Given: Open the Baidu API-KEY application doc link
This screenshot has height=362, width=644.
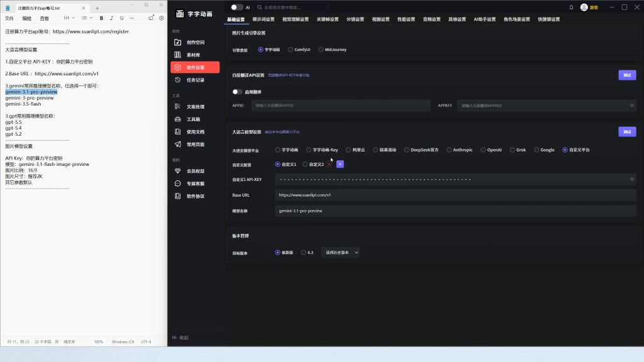Looking at the screenshot, I should (x=289, y=75).
